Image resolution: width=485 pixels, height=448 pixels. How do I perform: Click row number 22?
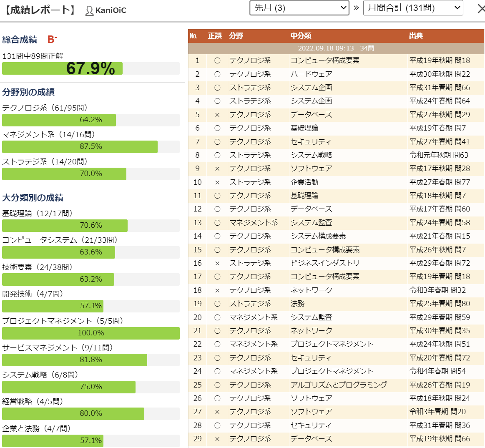coord(197,345)
